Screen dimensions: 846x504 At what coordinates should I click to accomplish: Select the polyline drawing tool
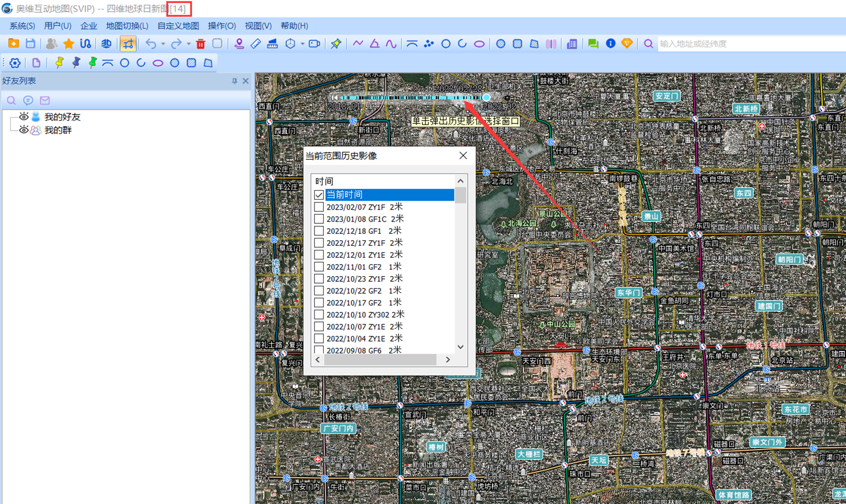pos(358,44)
